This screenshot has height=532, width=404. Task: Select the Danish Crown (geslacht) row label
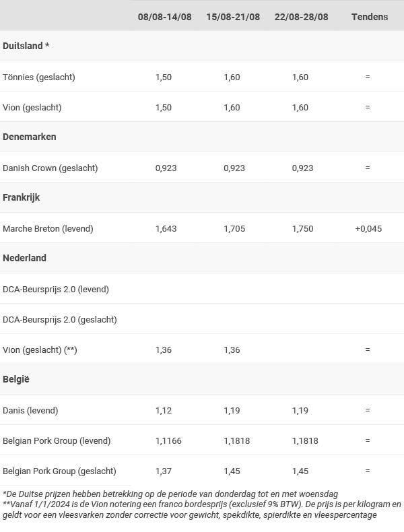pos(50,168)
